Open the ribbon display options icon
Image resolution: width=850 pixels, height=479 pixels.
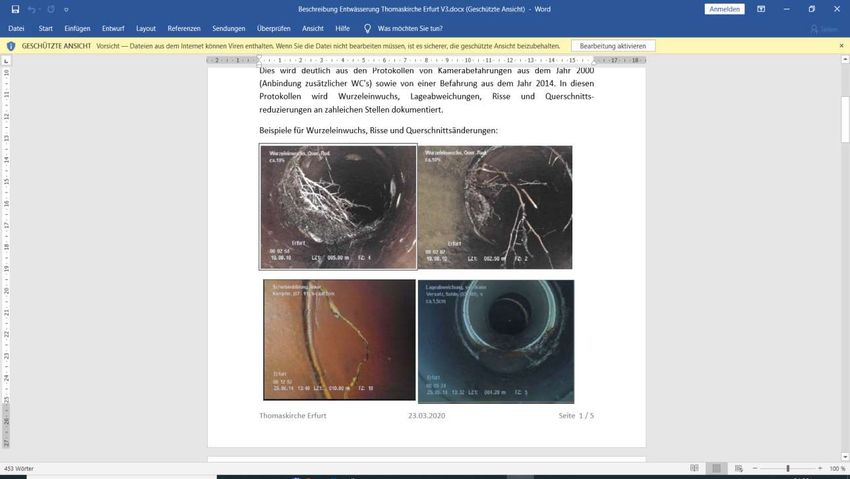point(761,9)
